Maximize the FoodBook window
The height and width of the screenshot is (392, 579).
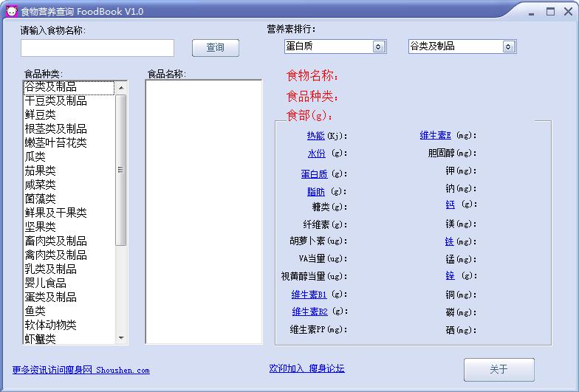[551, 12]
